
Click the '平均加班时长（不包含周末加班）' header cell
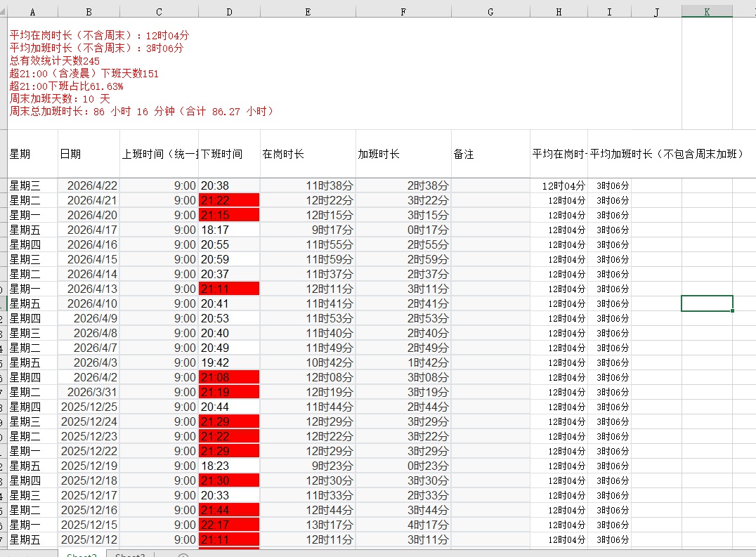click(x=667, y=154)
